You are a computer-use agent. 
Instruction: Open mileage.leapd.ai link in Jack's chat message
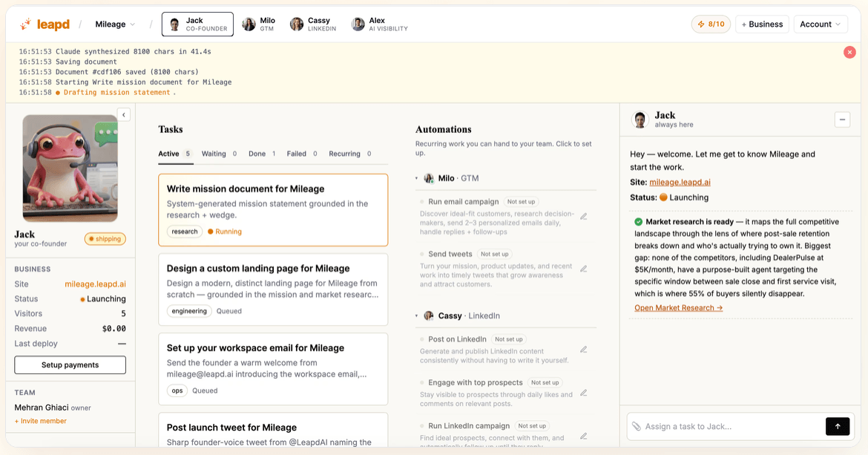coord(680,182)
